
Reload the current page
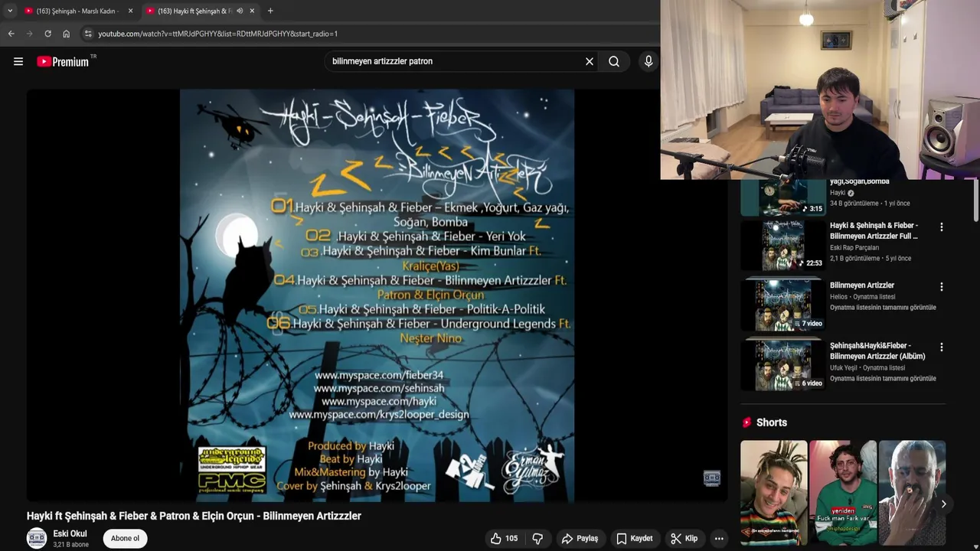coord(48,34)
